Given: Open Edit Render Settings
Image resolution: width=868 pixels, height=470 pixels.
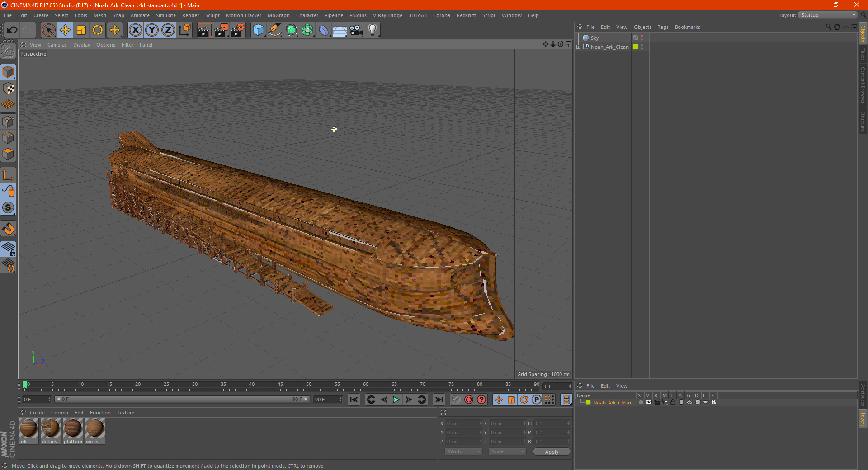Looking at the screenshot, I should (x=238, y=30).
